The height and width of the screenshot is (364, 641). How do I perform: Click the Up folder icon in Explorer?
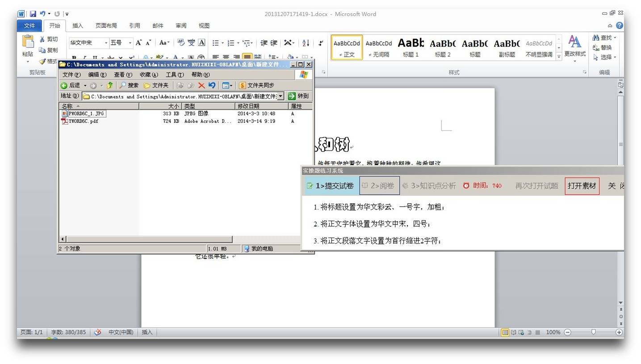[109, 85]
